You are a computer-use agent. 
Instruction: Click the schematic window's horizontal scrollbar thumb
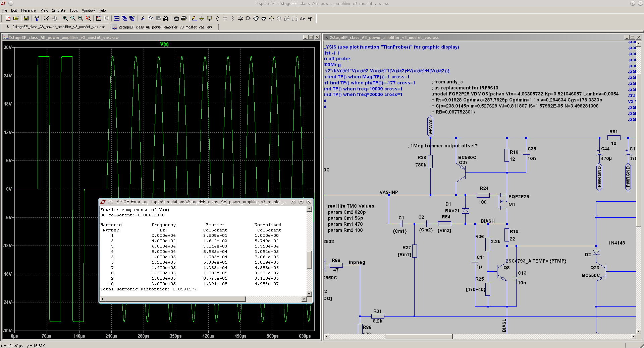[x=419, y=336]
